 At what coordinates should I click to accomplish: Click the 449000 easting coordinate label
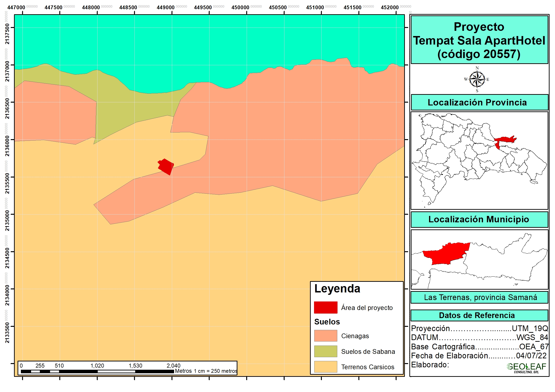[x=166, y=8]
